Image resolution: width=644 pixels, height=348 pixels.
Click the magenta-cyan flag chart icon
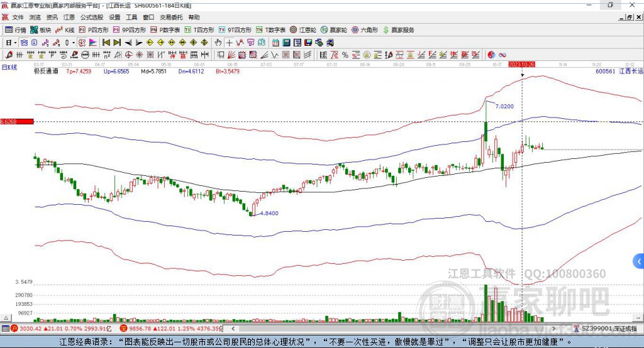pyautogui.click(x=93, y=43)
